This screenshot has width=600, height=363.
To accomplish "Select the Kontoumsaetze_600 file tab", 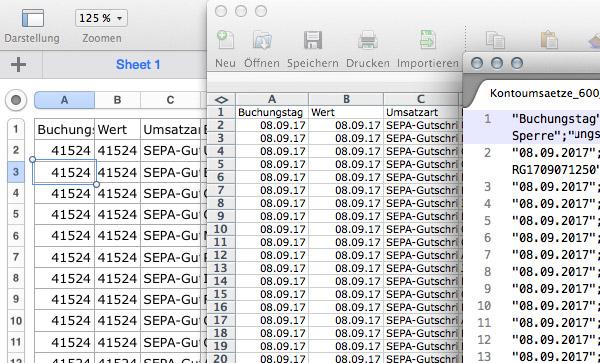I will pos(545,93).
